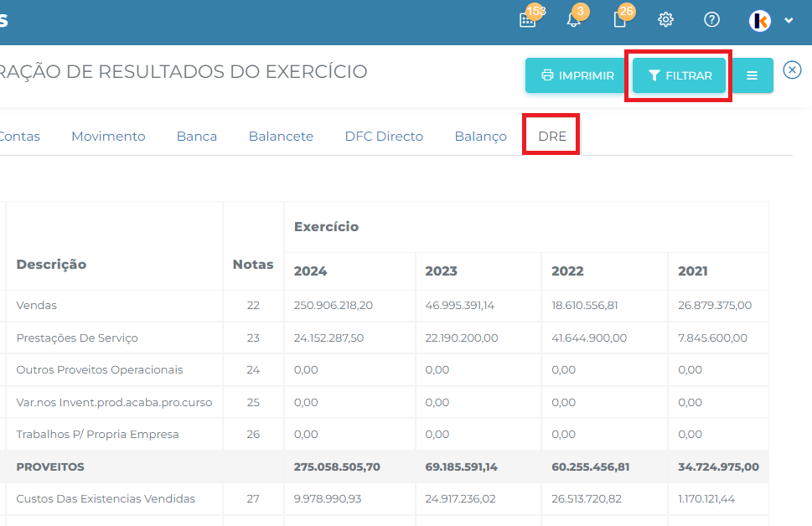Click the 2024 column header
Image resolution: width=812 pixels, height=526 pixels.
[311, 271]
